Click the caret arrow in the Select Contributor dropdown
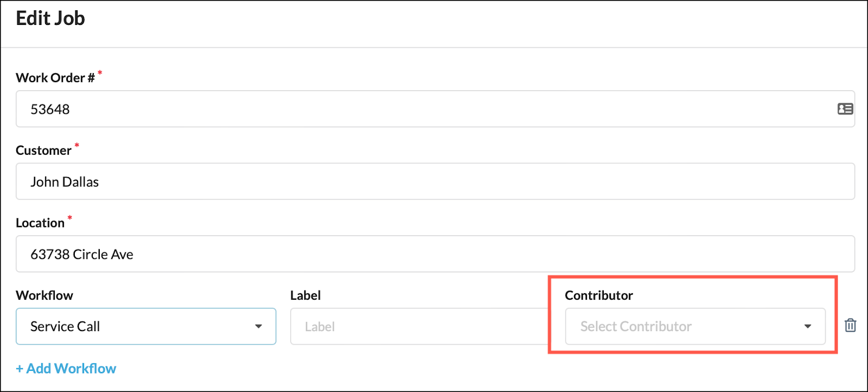Screen dimensions: 868x392 click(808, 326)
